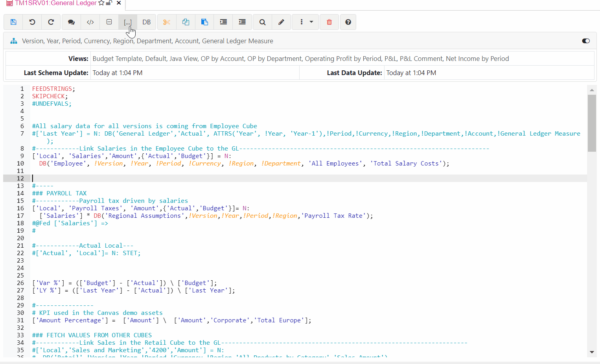Expand the dimensions hierarchy icon
600x364 pixels.
[14, 41]
